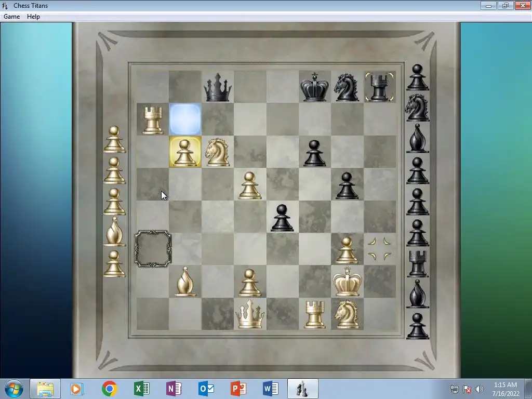This screenshot has height=399, width=532.
Task: Click the white pawn in front of the white king
Action: click(x=347, y=250)
